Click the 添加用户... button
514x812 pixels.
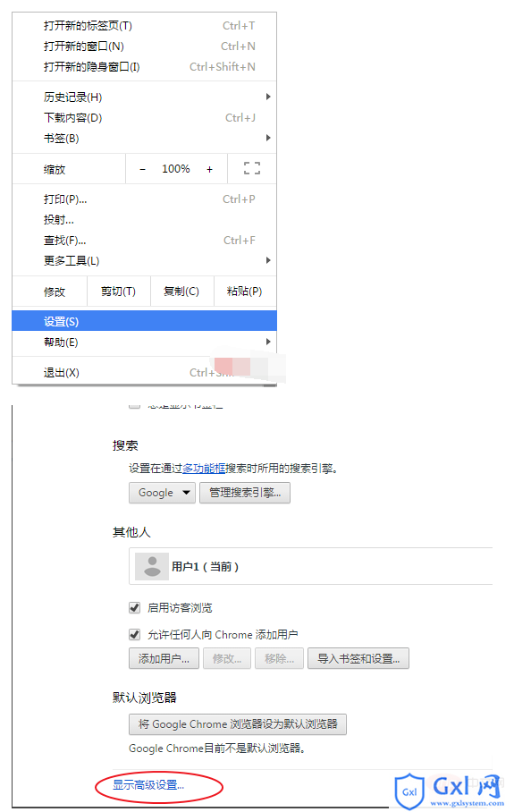pos(164,658)
